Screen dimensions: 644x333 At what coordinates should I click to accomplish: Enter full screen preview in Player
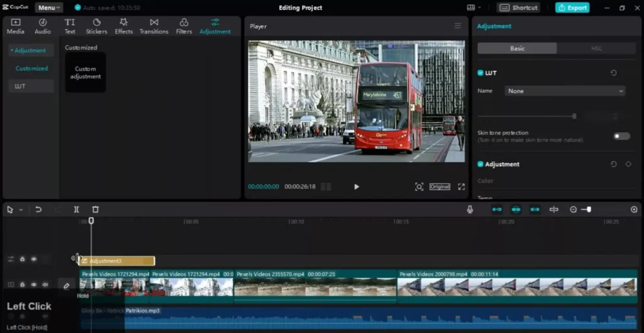(x=461, y=187)
